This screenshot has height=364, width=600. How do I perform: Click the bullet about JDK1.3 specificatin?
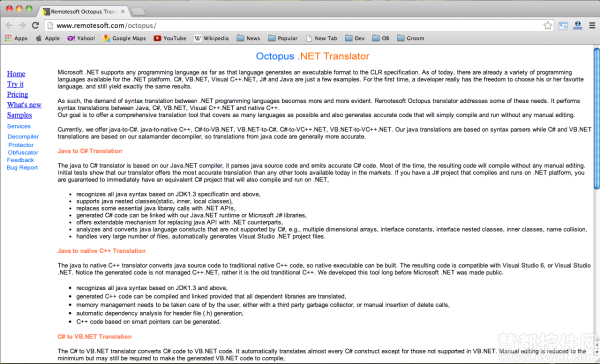[x=168, y=194]
